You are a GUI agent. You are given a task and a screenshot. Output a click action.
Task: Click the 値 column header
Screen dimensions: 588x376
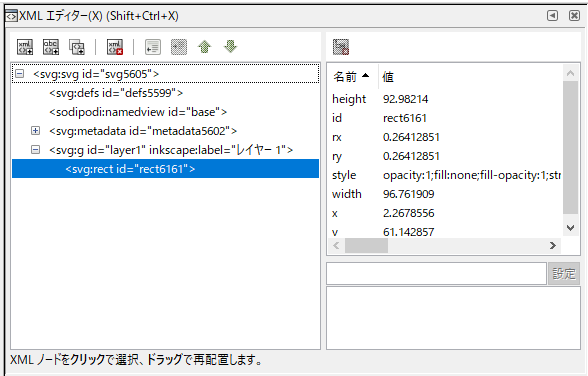[x=388, y=77]
